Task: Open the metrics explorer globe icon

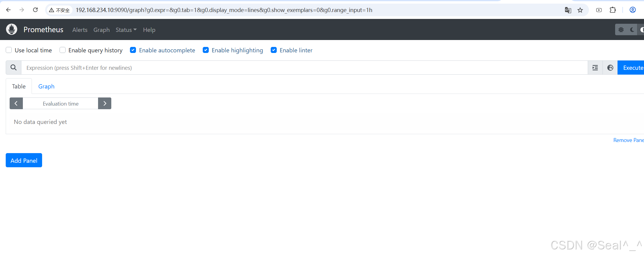Action: (x=610, y=68)
